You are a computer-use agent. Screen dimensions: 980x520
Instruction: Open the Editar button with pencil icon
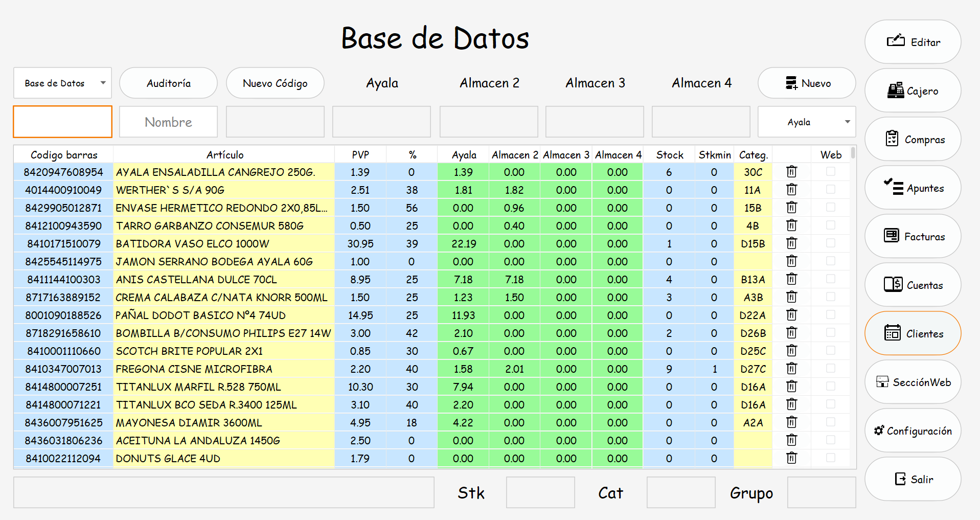click(x=913, y=42)
